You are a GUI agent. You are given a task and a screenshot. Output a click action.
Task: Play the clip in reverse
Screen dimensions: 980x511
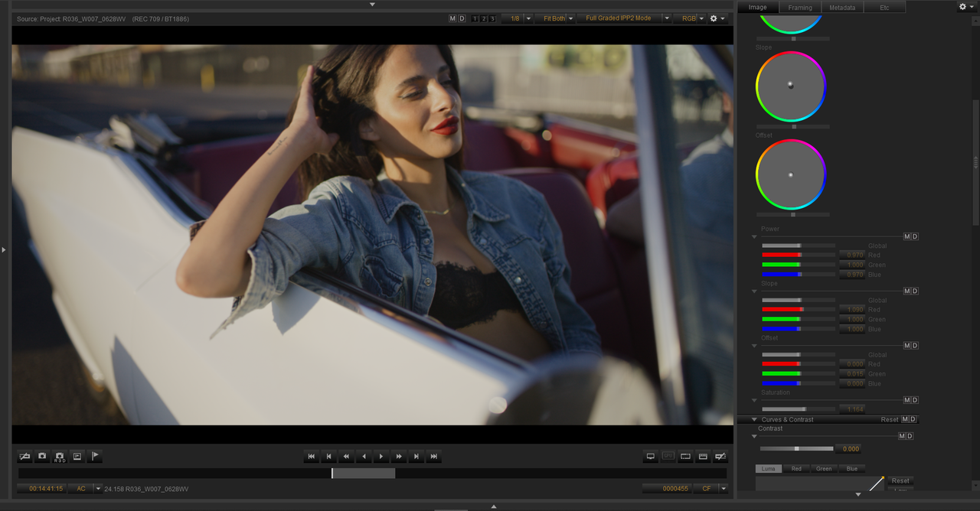[364, 457]
